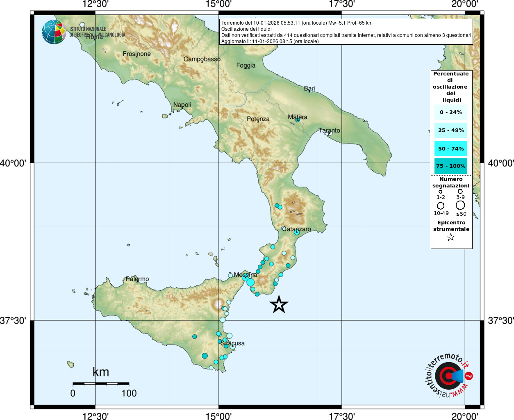Click the Frosinone city label

pos(136,54)
